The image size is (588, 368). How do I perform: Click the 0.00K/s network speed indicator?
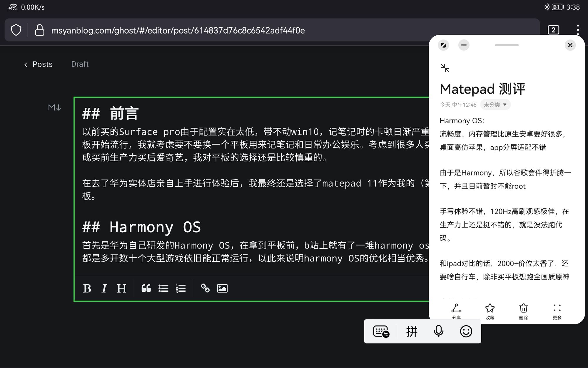click(x=33, y=7)
